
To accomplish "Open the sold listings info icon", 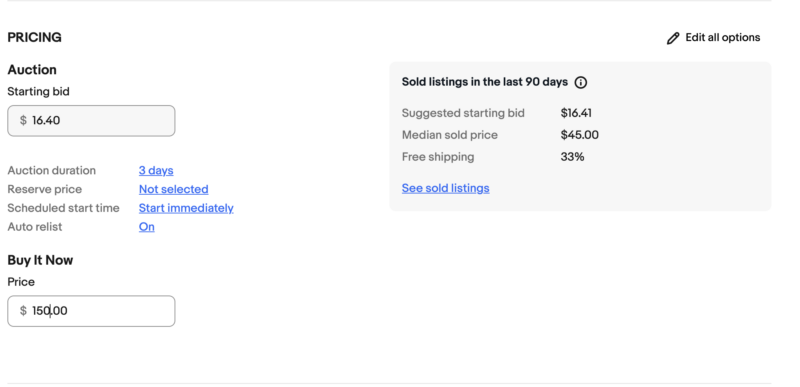I will click(x=581, y=83).
